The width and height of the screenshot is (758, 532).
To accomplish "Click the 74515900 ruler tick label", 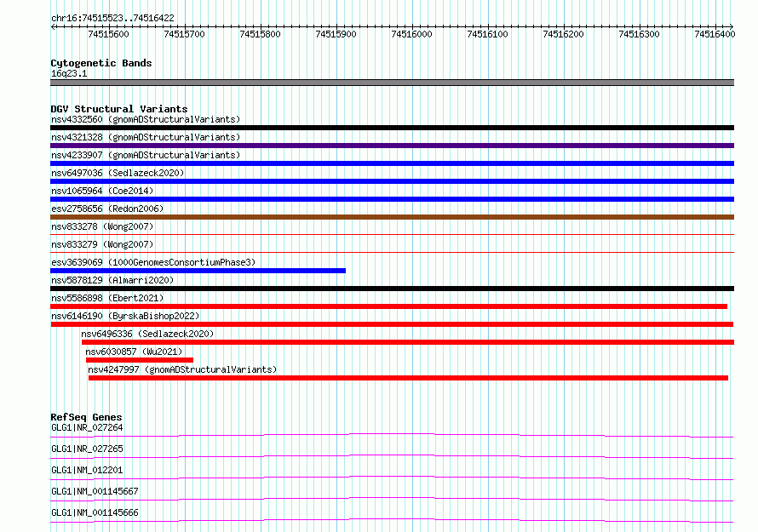I will point(336,34).
